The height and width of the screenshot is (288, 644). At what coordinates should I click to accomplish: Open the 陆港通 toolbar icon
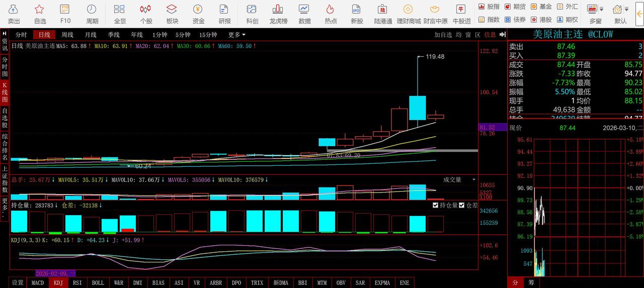(383, 14)
